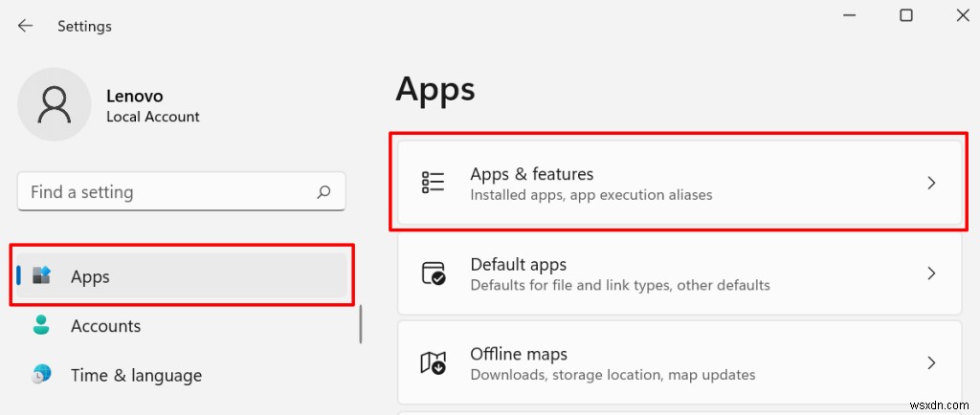Select the Apps sidebar category label
Screen dimensions: 980x415
point(90,276)
